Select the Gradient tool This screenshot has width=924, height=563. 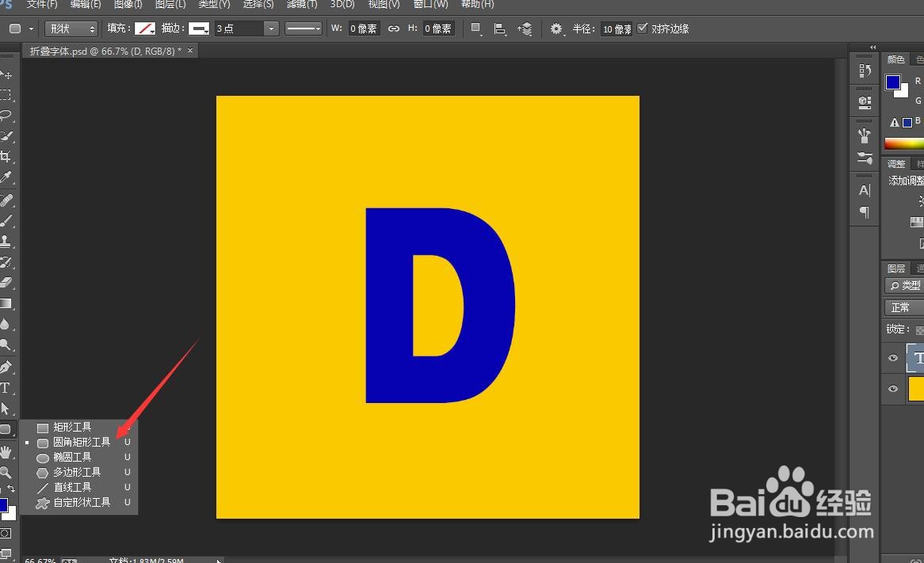(6, 304)
